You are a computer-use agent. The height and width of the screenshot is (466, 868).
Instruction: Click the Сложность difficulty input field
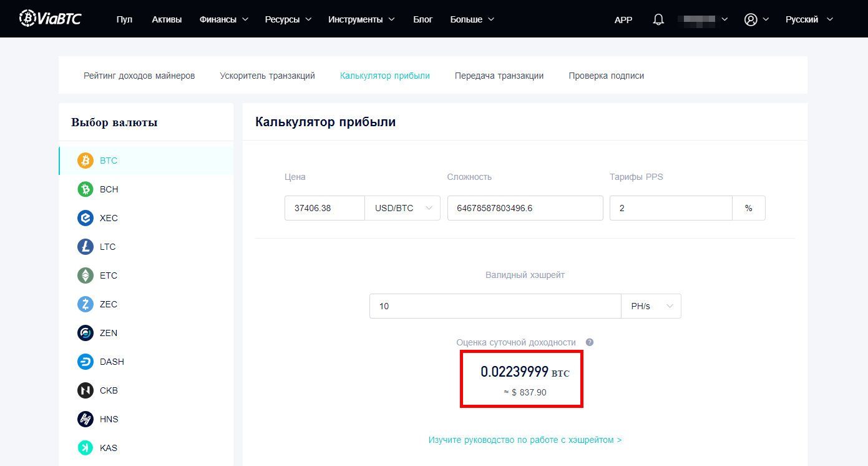pyautogui.click(x=525, y=208)
